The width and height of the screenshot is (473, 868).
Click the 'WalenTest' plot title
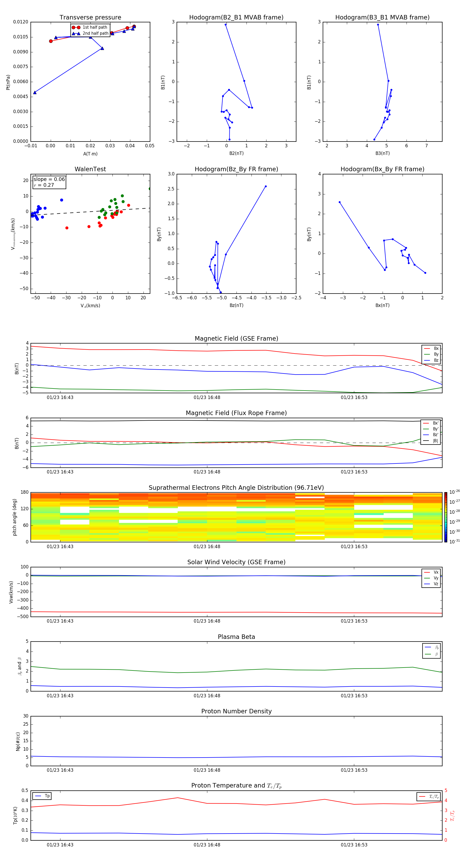pos(90,169)
